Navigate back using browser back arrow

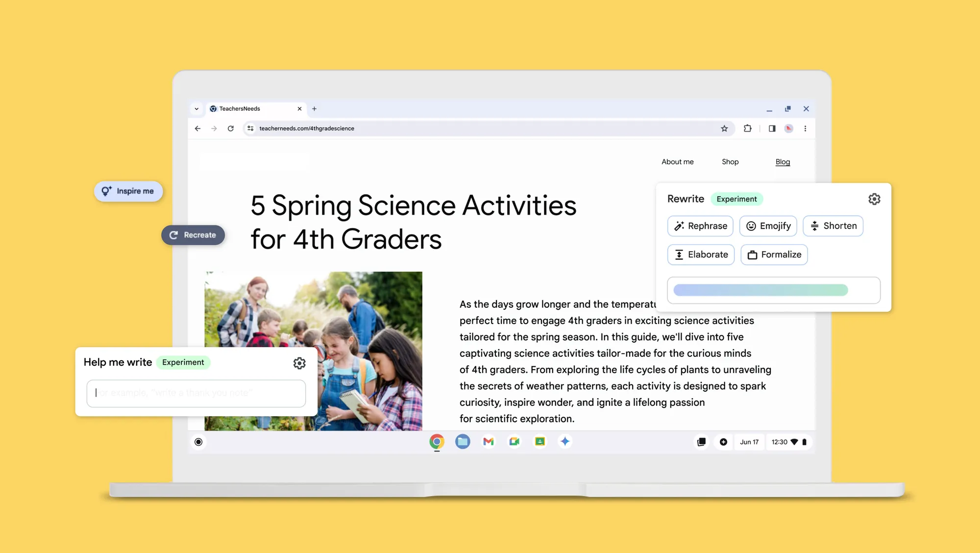(197, 128)
